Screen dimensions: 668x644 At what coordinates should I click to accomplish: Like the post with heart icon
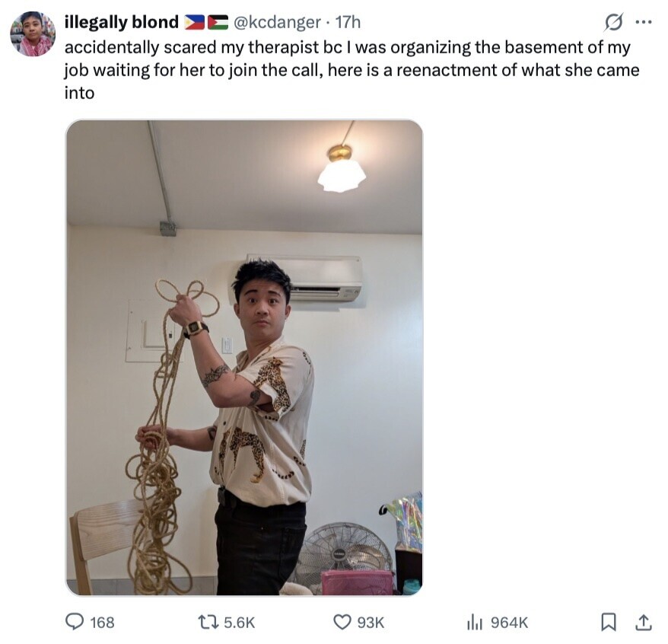tap(342, 622)
